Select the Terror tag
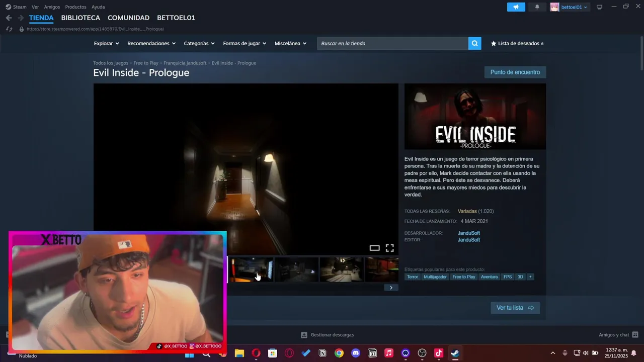Viewport: 644px width, 362px height. tap(413, 277)
